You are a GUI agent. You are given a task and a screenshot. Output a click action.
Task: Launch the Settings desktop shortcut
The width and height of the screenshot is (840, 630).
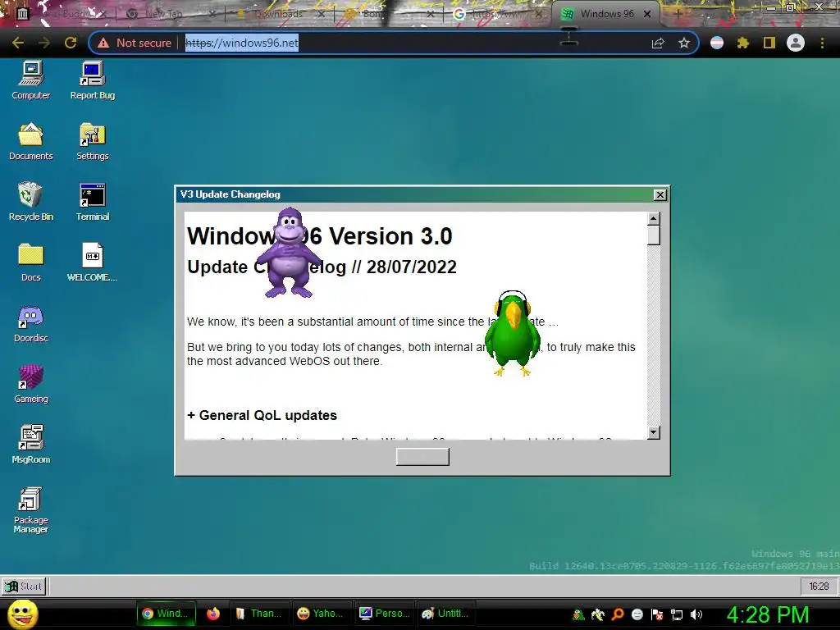[x=93, y=141]
